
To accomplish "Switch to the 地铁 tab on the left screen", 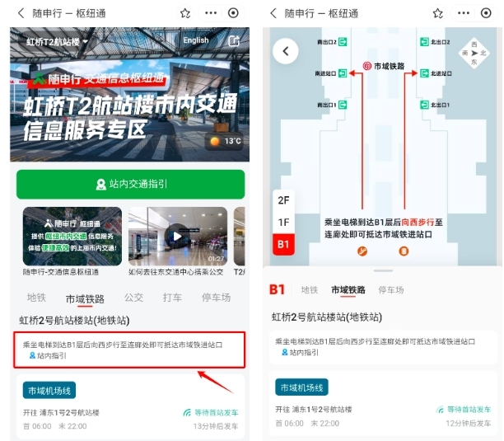I will click(36, 298).
